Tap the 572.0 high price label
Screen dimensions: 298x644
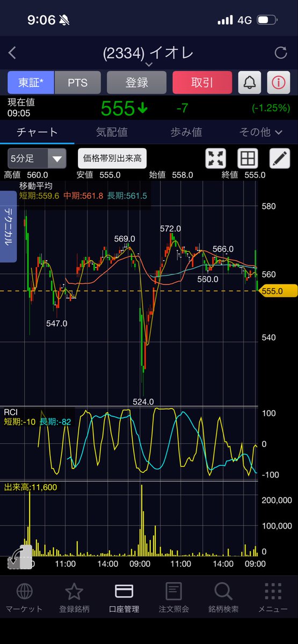171,229
